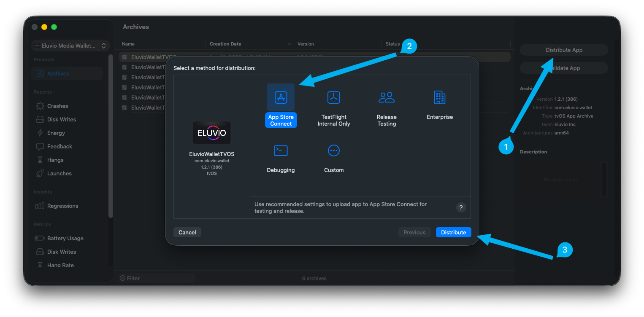This screenshot has height=317, width=644.
Task: Open the Eluvio Media Wallet product dropdown
Action: point(70,46)
